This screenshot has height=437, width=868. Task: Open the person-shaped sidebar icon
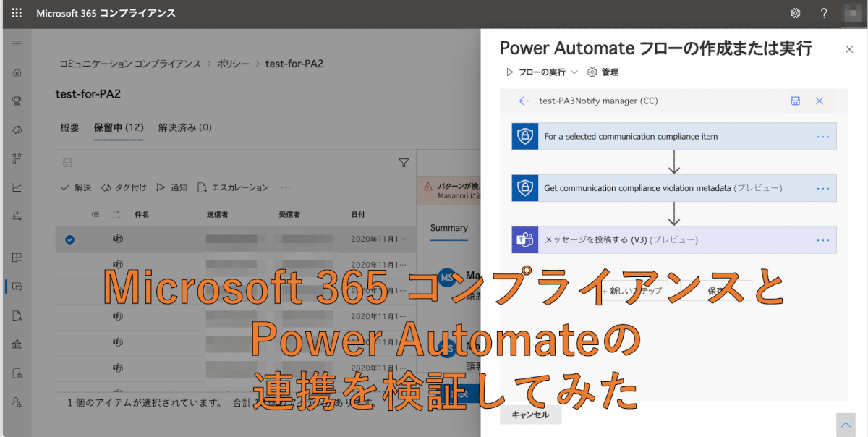point(17,402)
